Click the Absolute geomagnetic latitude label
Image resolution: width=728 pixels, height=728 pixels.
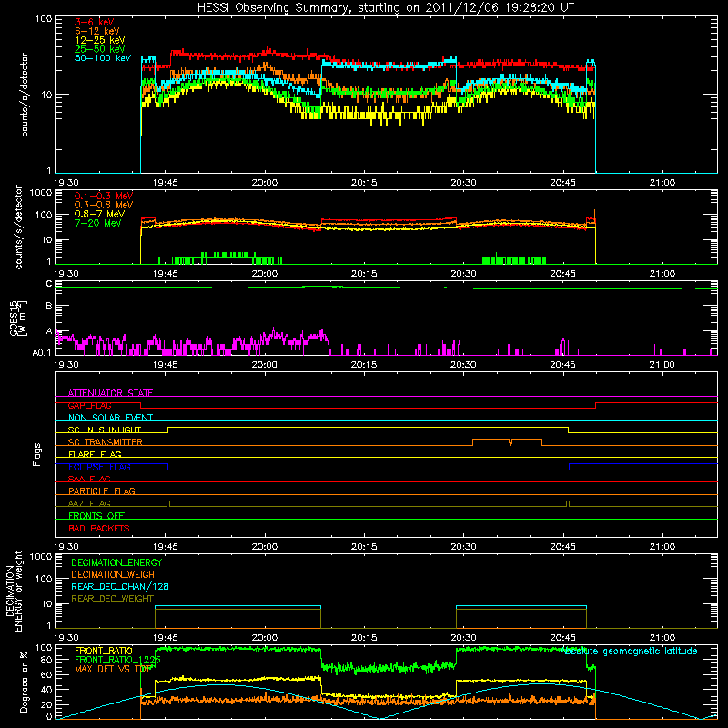[629, 652]
